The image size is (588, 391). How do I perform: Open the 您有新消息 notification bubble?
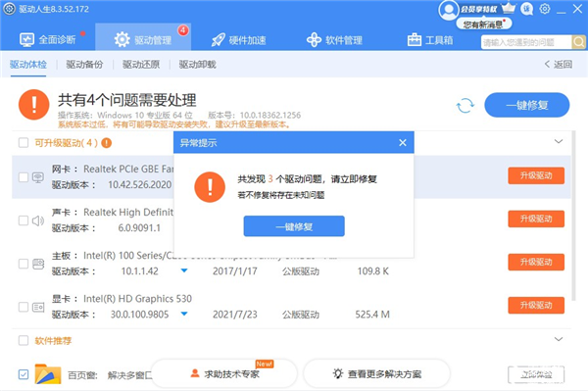coord(484,24)
